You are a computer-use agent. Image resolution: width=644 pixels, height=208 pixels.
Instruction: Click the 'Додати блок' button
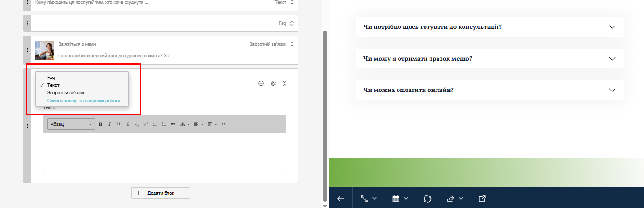click(161, 193)
